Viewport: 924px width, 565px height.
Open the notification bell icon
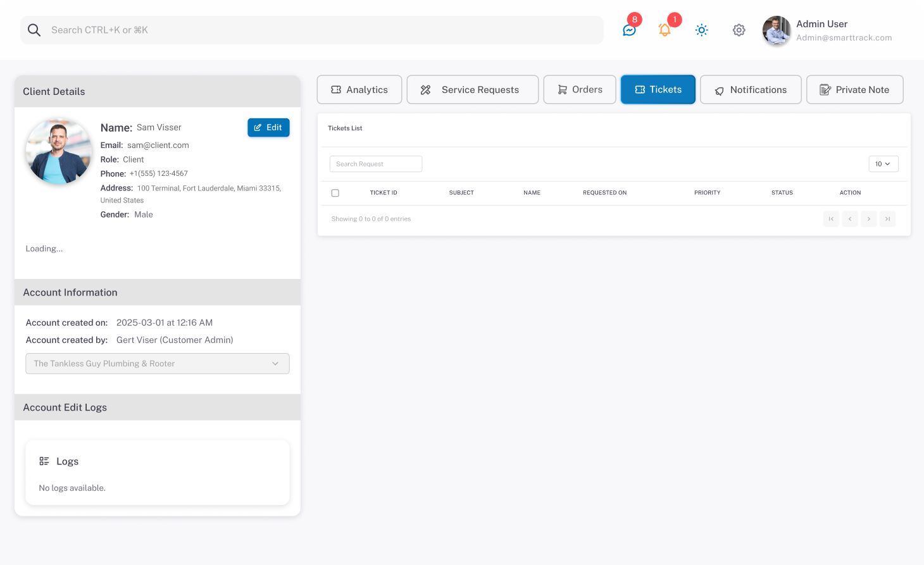(x=665, y=30)
